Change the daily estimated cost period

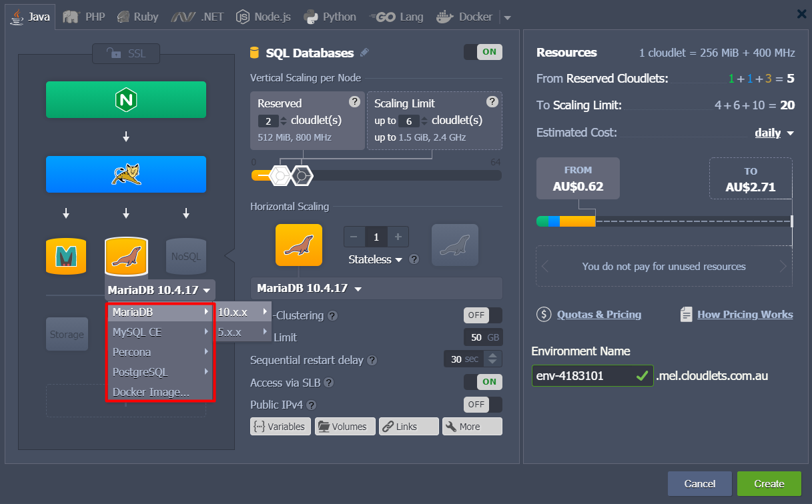[774, 133]
